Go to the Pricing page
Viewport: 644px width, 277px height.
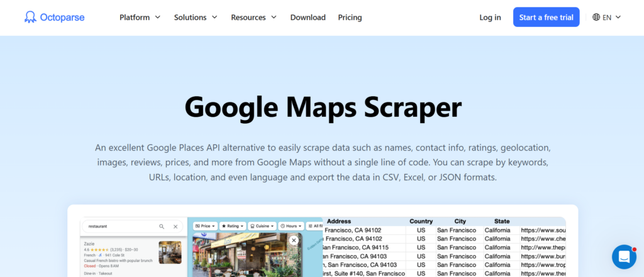350,17
